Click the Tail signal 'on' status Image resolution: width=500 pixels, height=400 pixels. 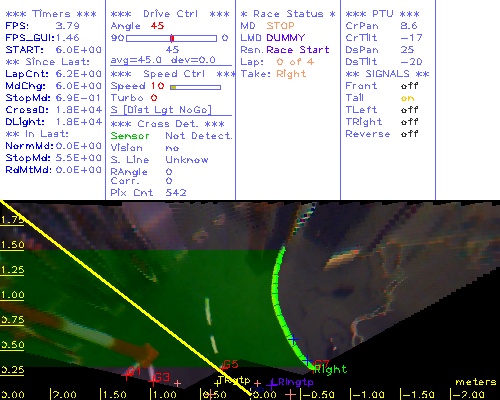click(407, 98)
